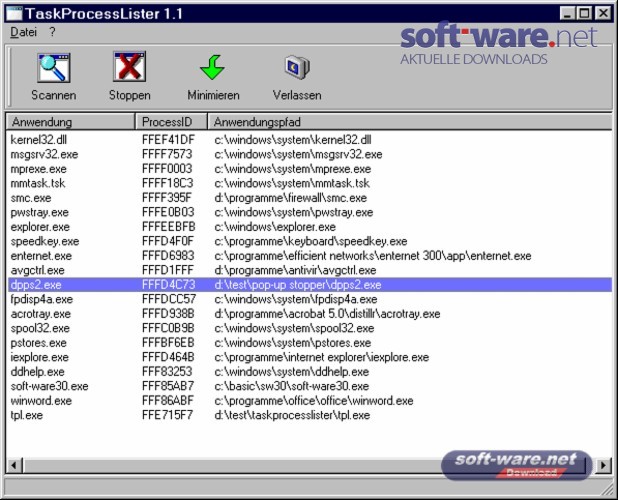Click the Minimieren green arrow icon
The image size is (618, 500).
(x=213, y=67)
